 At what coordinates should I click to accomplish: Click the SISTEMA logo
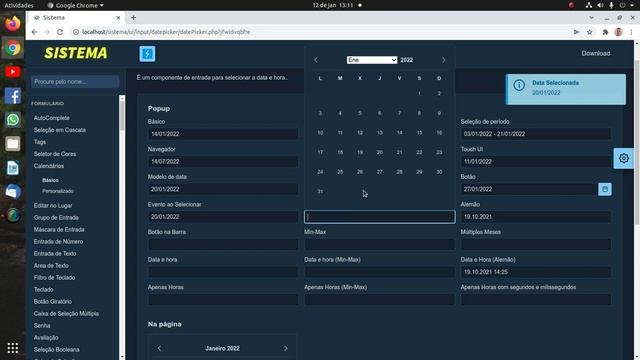pyautogui.click(x=76, y=53)
